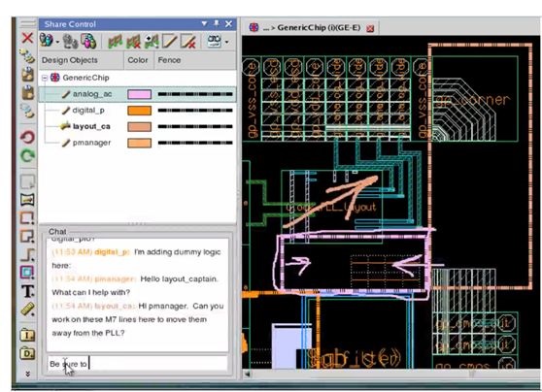Click the add fence plus icon
Screen dimensions: 542x392
[152, 42]
